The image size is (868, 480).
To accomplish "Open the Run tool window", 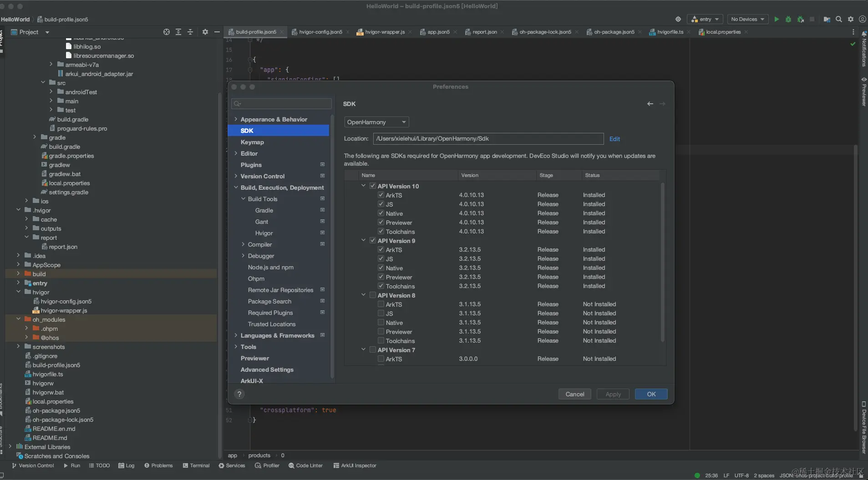I will 72,465.
